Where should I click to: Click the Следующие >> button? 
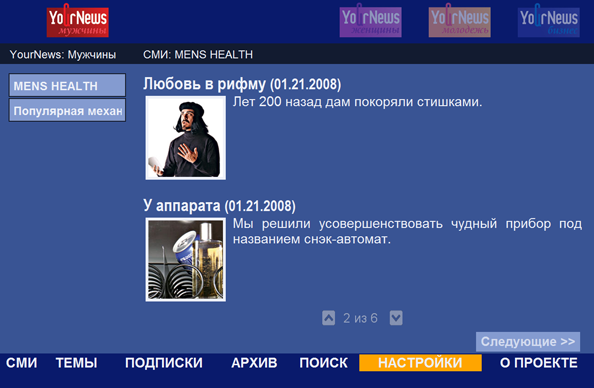click(x=528, y=341)
